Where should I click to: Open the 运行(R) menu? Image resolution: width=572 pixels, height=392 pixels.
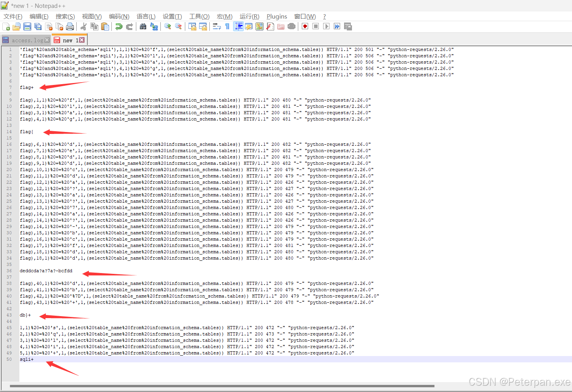click(250, 16)
